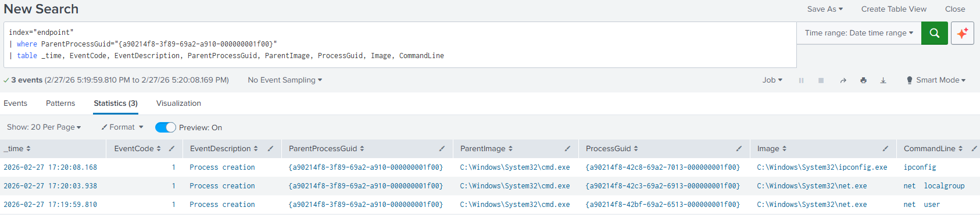The image size is (980, 218).
Task: Close the search view
Action: 955,9
